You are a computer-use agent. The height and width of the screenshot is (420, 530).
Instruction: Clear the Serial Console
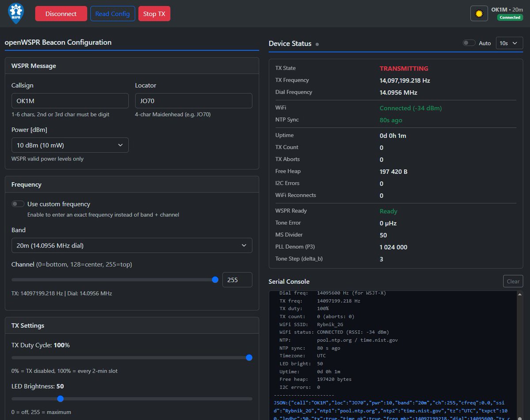click(x=513, y=281)
